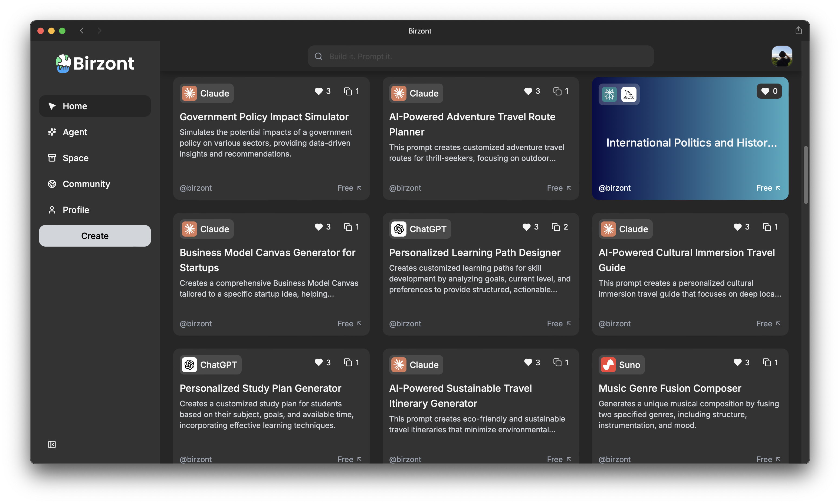Open the Agent section in sidebar

pyautogui.click(x=75, y=132)
